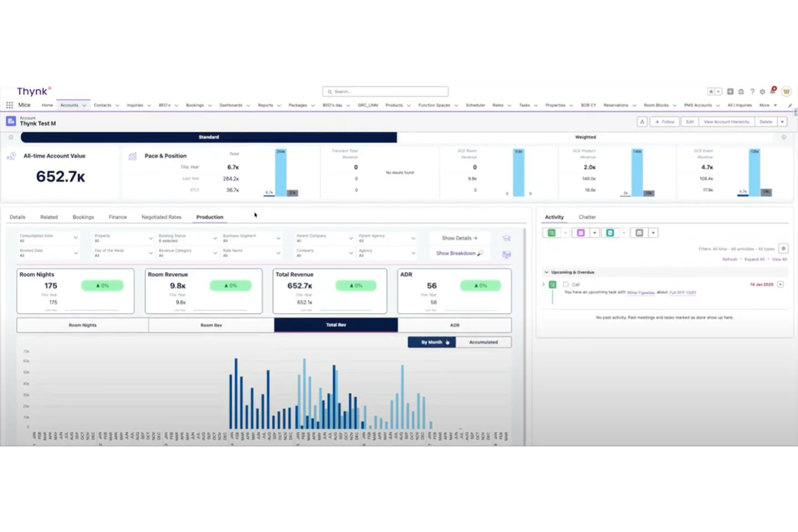Image resolution: width=798 pixels, height=532 pixels.
Task: Open the Bookings record tab
Action: (x=83, y=217)
